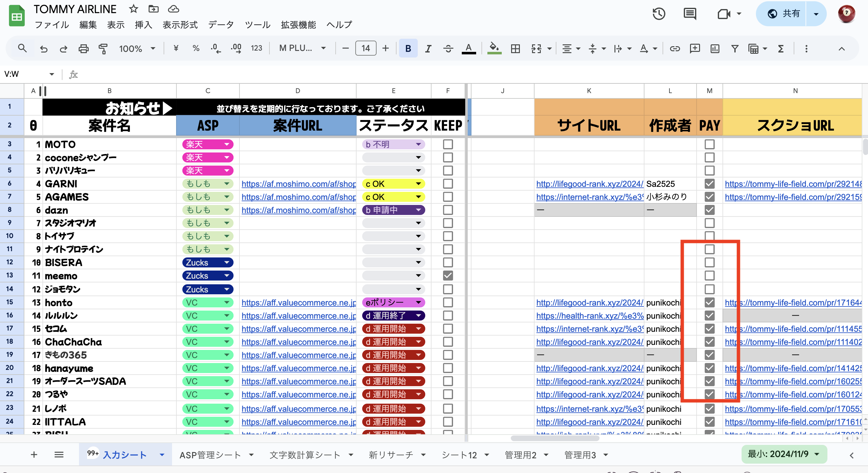The height and width of the screenshot is (473, 868).
Task: Open the all sheets list
Action: click(x=59, y=455)
